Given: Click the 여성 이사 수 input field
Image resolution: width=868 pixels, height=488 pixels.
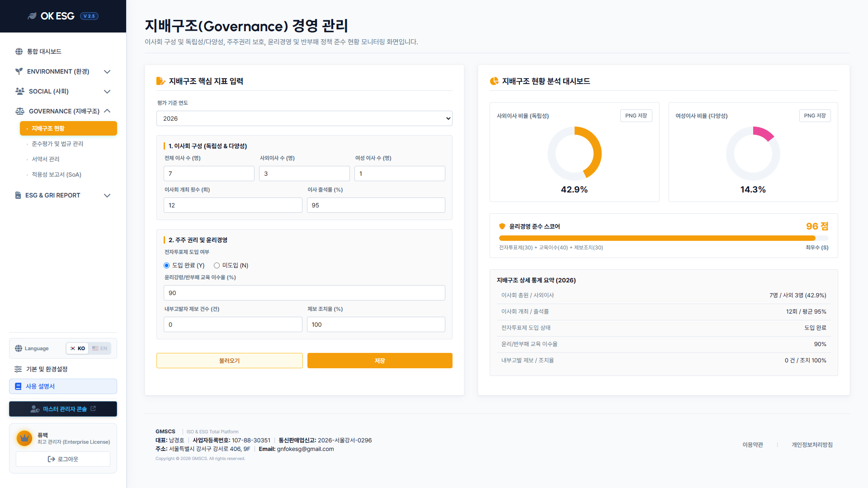Looking at the screenshot, I should click(x=400, y=174).
